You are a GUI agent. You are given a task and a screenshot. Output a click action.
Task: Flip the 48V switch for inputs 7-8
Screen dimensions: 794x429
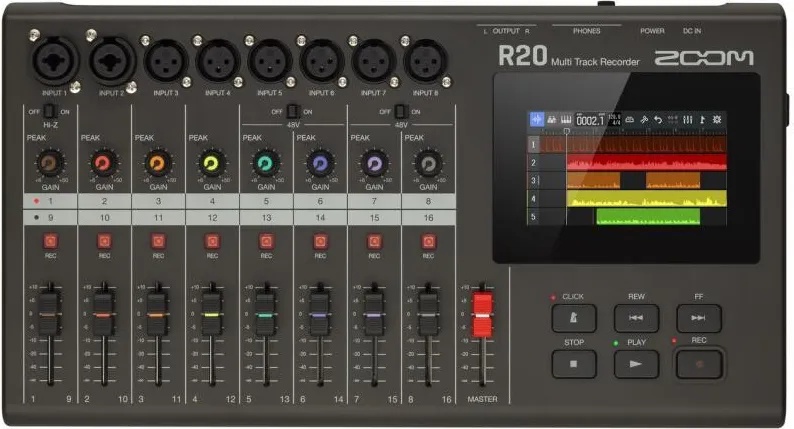tap(401, 111)
